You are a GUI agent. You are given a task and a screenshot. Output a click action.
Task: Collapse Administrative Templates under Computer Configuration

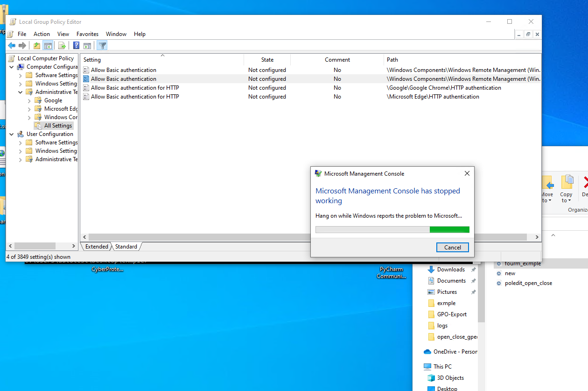20,92
